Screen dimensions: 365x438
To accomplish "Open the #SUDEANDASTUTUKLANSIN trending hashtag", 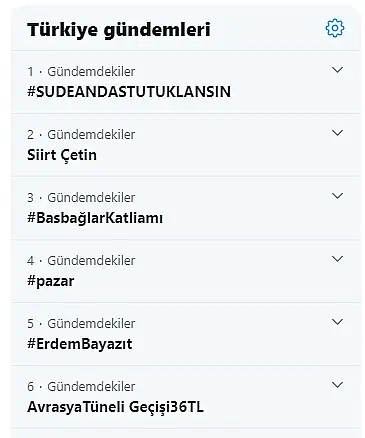I will click(129, 92).
